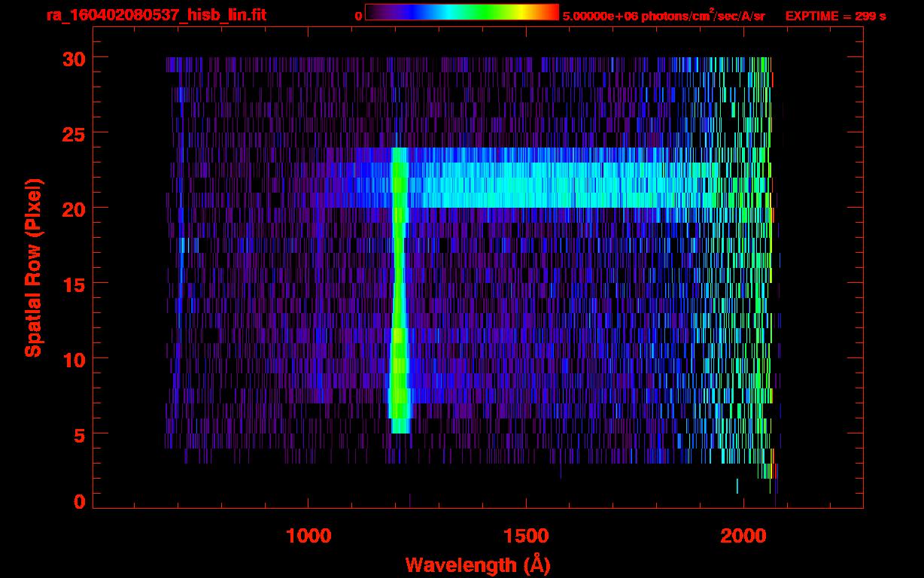Click the y-axis tick label 0
This screenshot has height=578, width=924.
78,502
